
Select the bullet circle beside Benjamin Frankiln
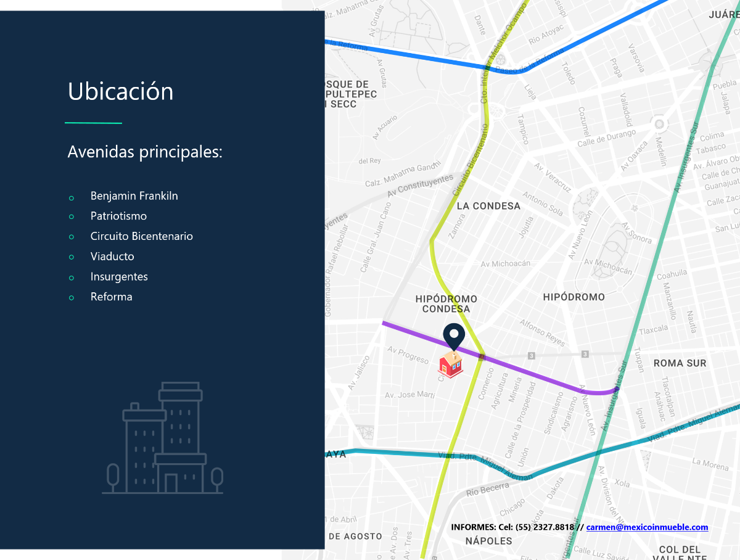71,198
